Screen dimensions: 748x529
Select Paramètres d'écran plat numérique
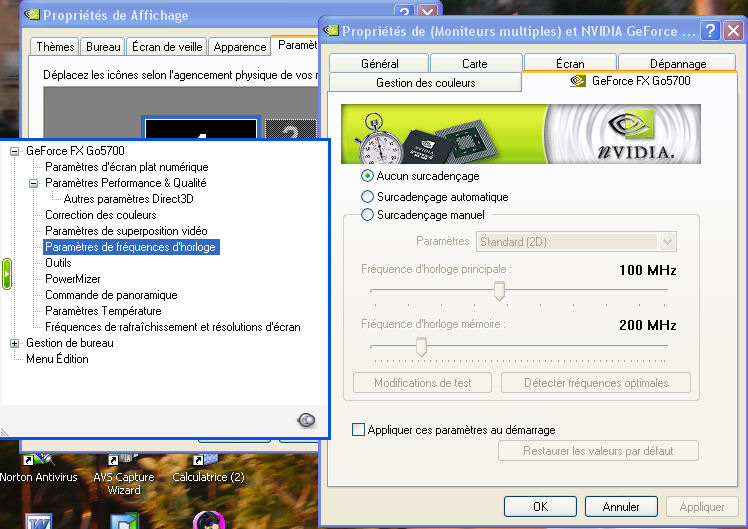pyautogui.click(x=127, y=167)
